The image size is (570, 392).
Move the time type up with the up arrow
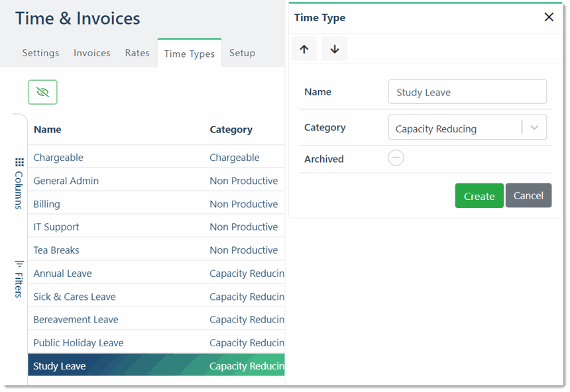(304, 48)
